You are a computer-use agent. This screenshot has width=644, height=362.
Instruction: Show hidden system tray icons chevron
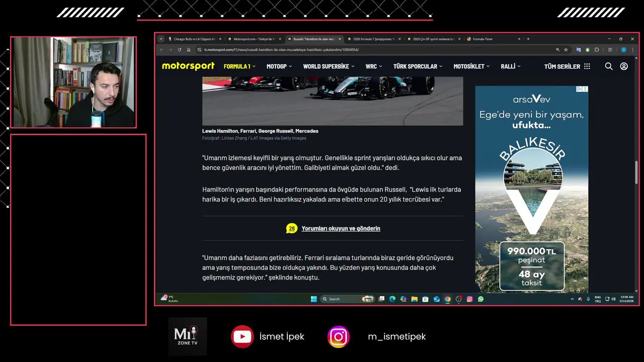click(572, 299)
